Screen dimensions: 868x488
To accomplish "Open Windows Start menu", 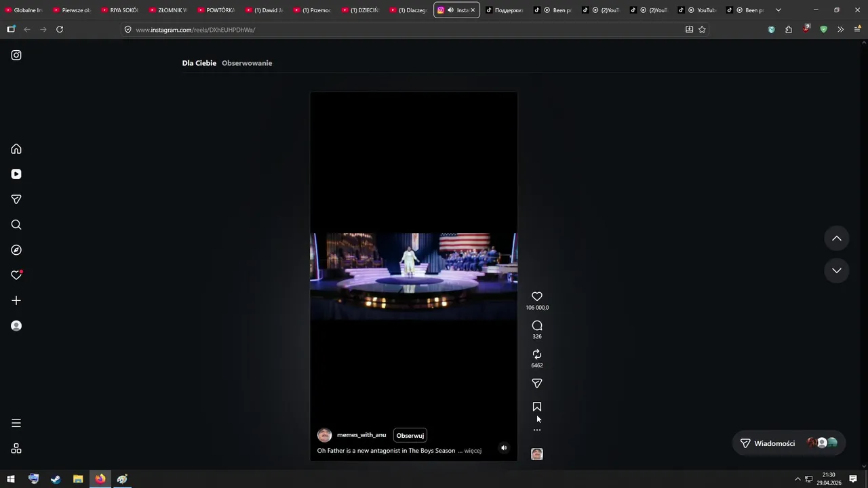I will pyautogui.click(x=11, y=479).
